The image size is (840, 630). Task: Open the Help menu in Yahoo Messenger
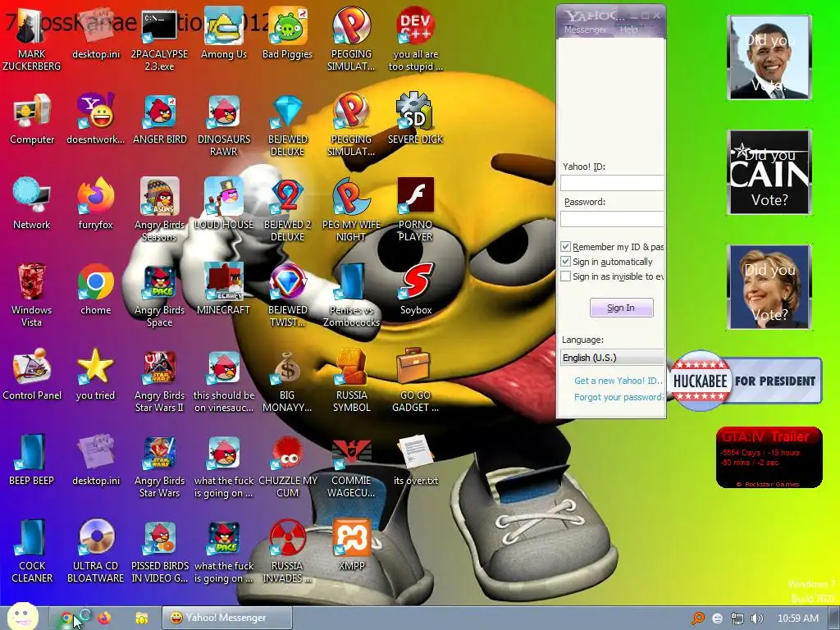click(629, 30)
